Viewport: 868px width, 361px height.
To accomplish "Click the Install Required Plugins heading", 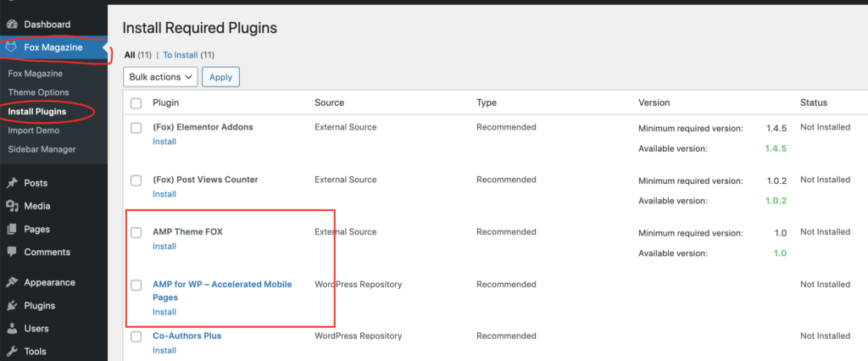I will pyautogui.click(x=200, y=28).
